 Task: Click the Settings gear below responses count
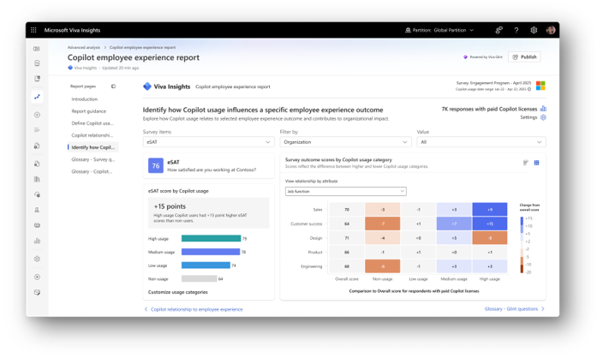(543, 117)
